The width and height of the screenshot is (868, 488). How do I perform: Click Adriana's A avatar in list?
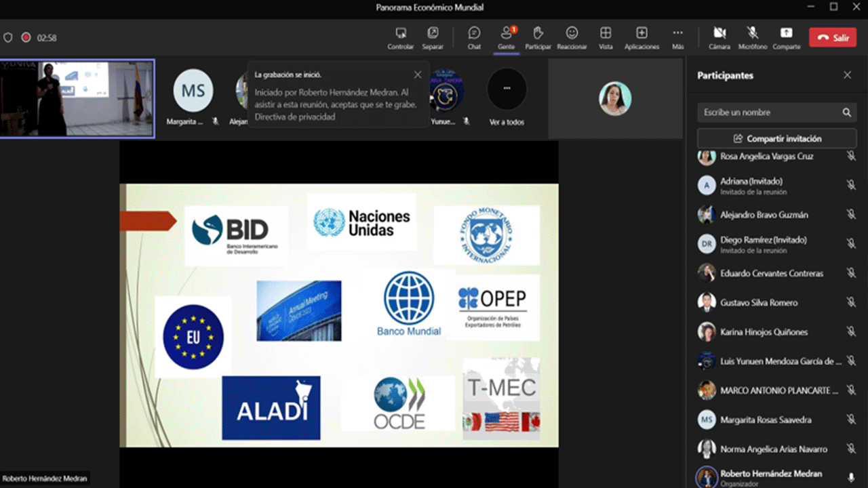[707, 186]
